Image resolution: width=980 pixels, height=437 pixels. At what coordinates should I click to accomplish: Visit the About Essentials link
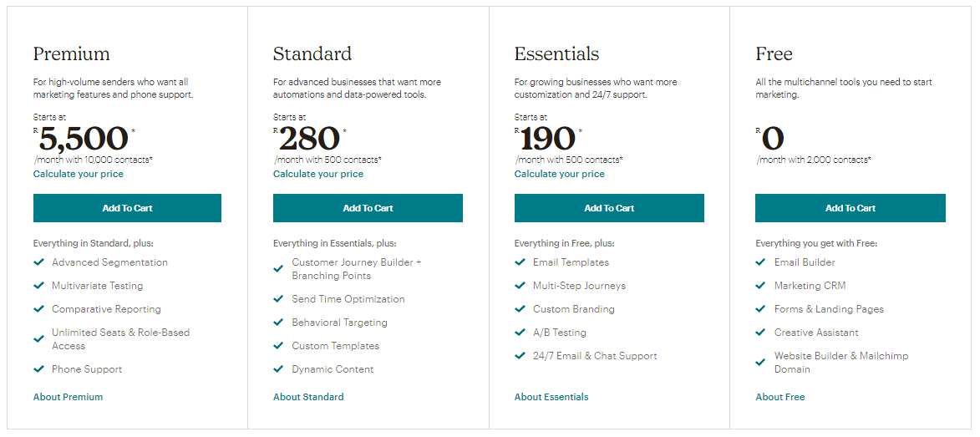tap(551, 397)
